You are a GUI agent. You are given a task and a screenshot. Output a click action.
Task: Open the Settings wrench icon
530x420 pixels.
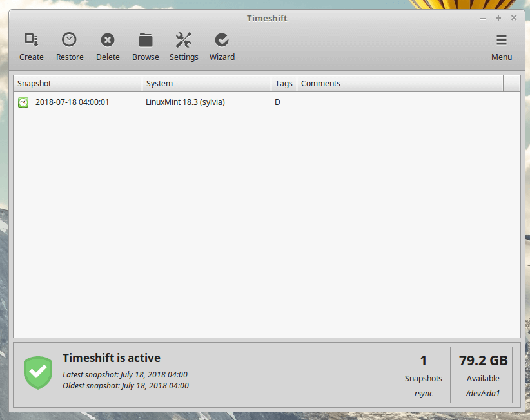(184, 40)
